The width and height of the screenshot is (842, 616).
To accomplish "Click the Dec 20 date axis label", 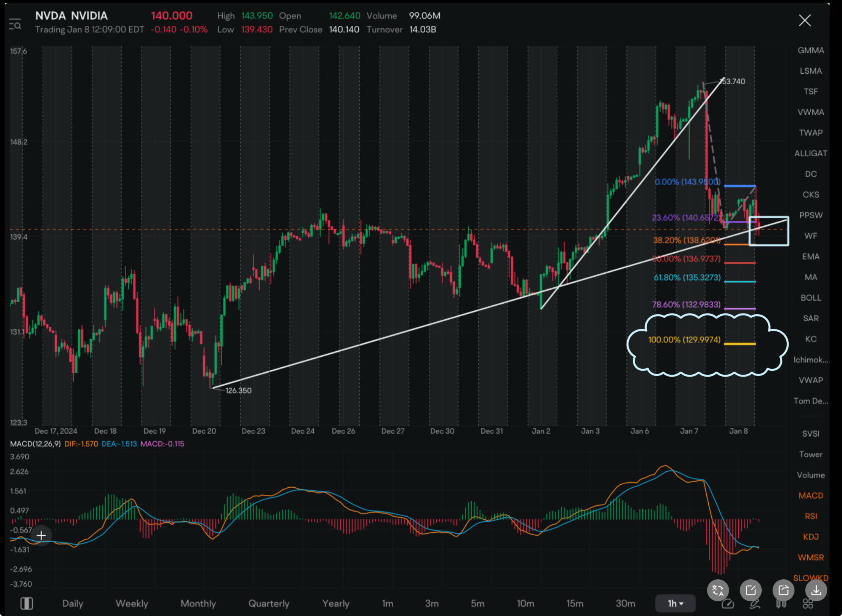I will pyautogui.click(x=204, y=431).
